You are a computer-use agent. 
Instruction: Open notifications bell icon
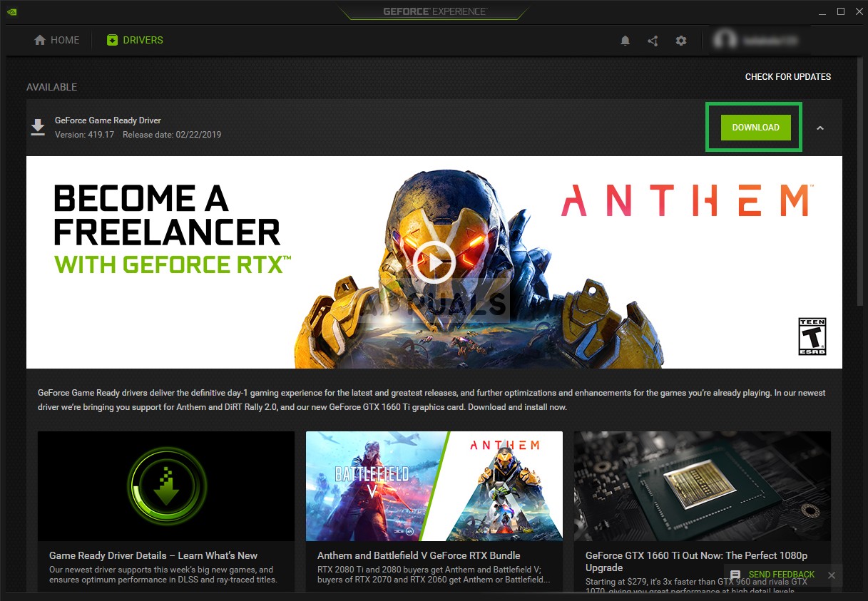click(x=626, y=41)
